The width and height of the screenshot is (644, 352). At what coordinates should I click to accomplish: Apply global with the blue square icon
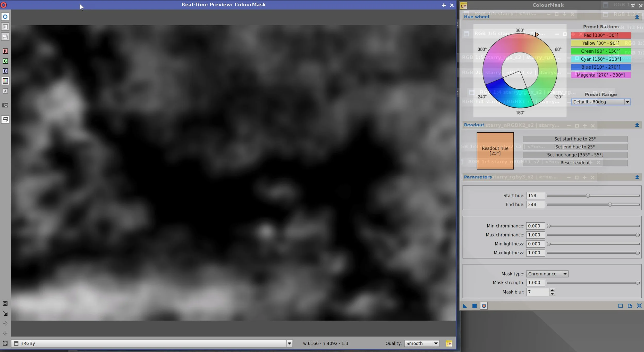click(x=474, y=306)
